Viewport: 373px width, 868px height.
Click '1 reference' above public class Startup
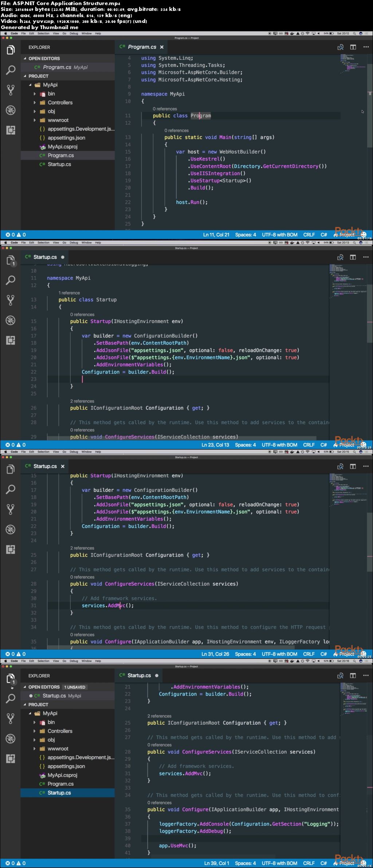point(69,293)
